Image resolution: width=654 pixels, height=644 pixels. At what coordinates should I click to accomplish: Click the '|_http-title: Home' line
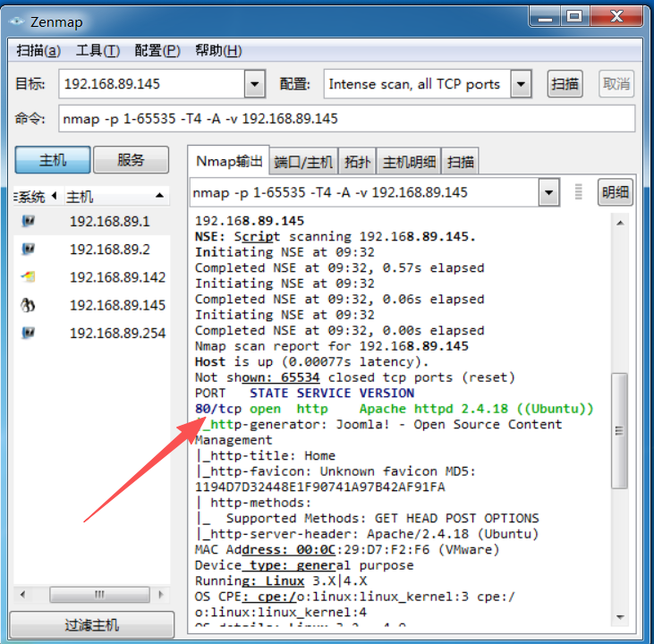tap(266, 455)
